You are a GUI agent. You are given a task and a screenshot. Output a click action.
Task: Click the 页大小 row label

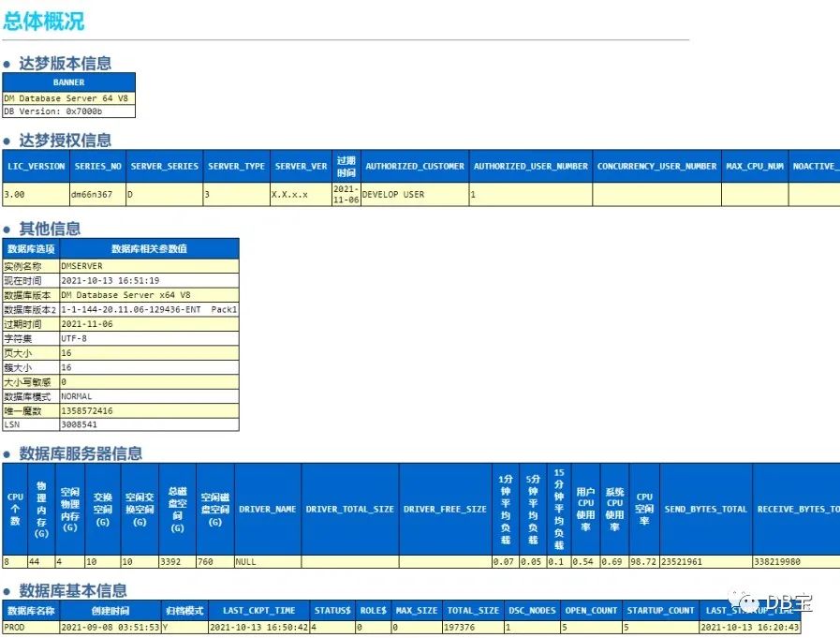coord(31,353)
